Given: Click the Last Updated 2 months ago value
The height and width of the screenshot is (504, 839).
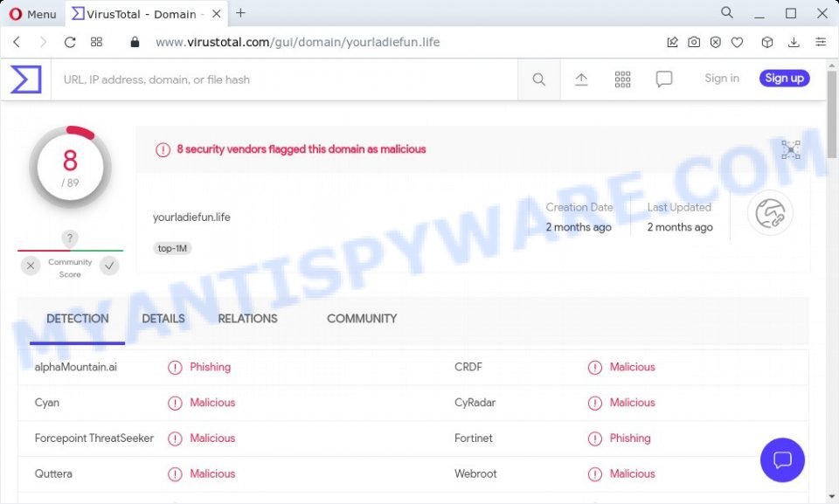Looking at the screenshot, I should click(680, 227).
